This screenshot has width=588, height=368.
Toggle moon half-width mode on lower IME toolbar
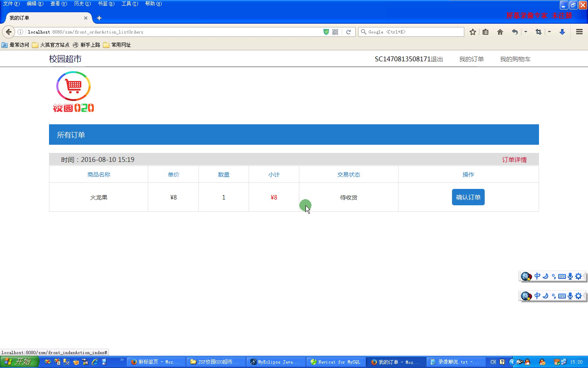click(546, 296)
